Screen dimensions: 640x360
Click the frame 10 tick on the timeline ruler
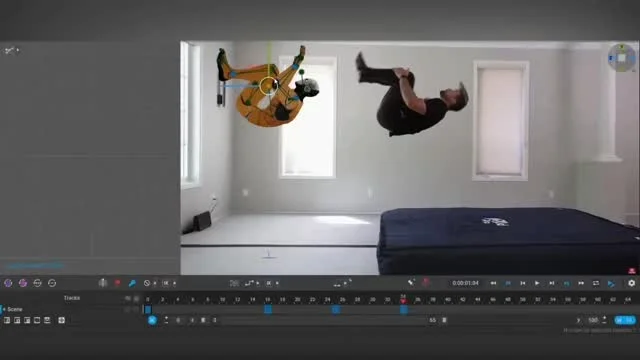[222, 300]
